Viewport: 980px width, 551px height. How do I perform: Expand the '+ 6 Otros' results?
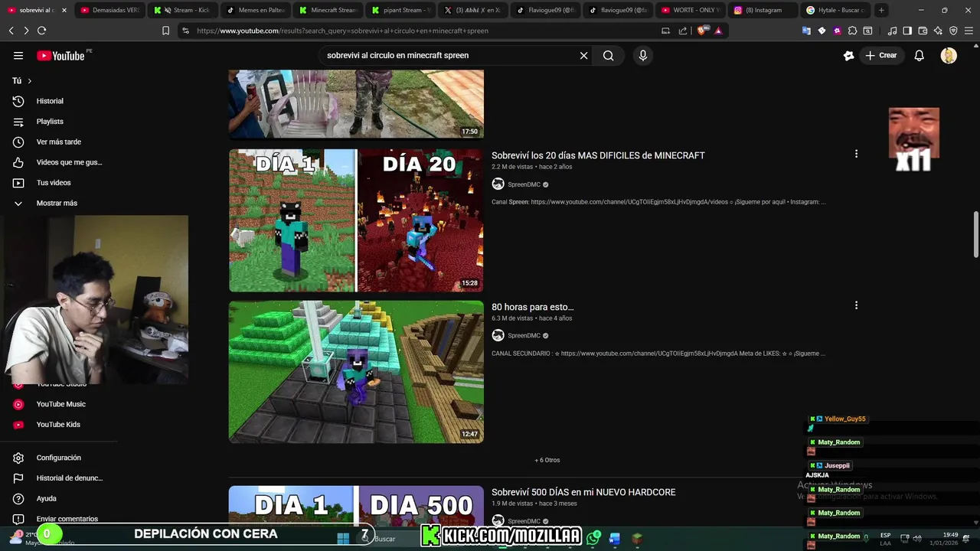(x=547, y=460)
